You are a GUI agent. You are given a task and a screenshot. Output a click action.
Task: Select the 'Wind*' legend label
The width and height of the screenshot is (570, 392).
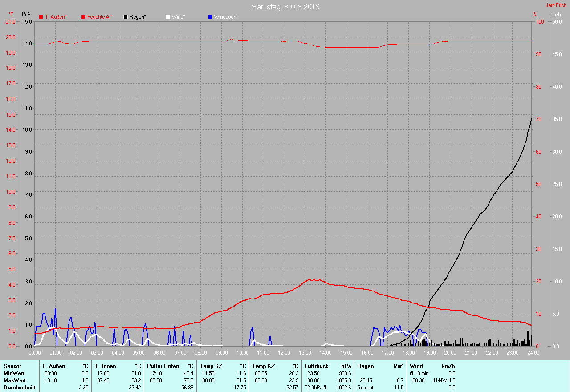pyautogui.click(x=178, y=17)
